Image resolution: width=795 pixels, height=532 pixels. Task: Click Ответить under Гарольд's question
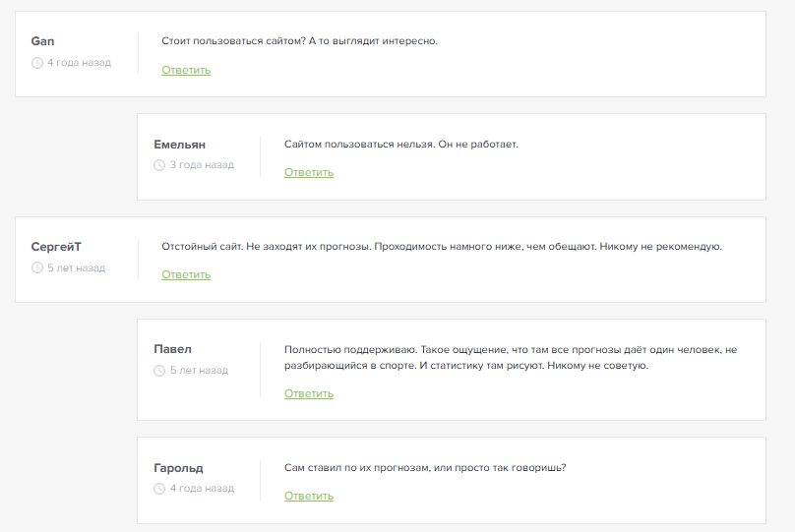(x=309, y=496)
